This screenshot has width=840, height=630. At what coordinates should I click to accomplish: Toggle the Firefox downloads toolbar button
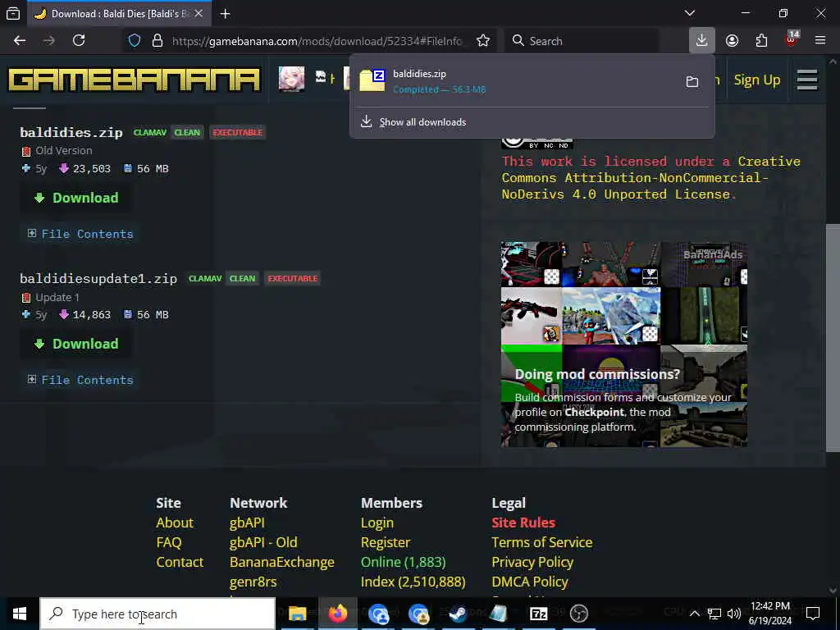click(702, 41)
